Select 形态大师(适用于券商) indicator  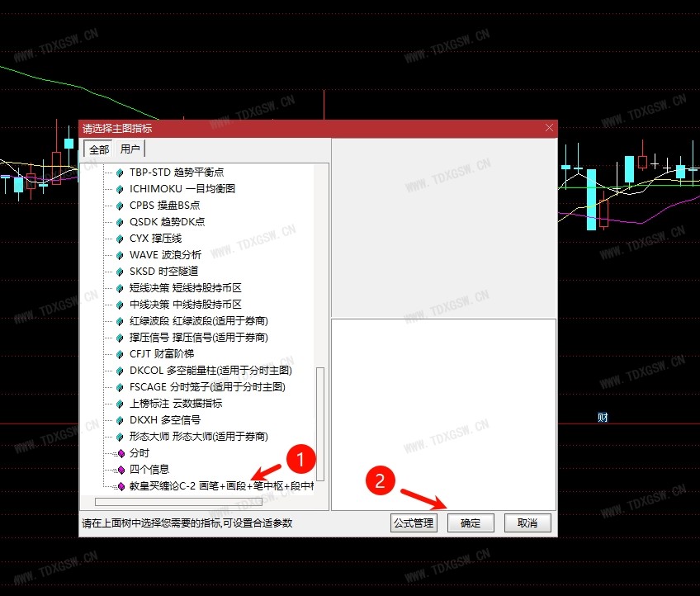click(199, 437)
